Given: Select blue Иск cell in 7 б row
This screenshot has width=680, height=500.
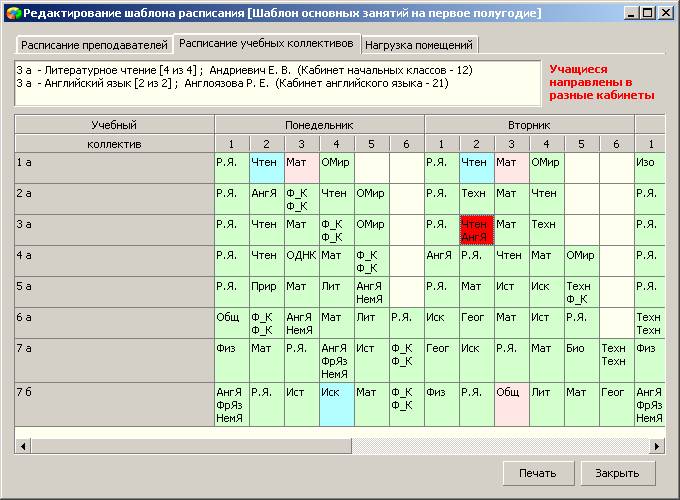Looking at the screenshot, I should click(336, 406).
